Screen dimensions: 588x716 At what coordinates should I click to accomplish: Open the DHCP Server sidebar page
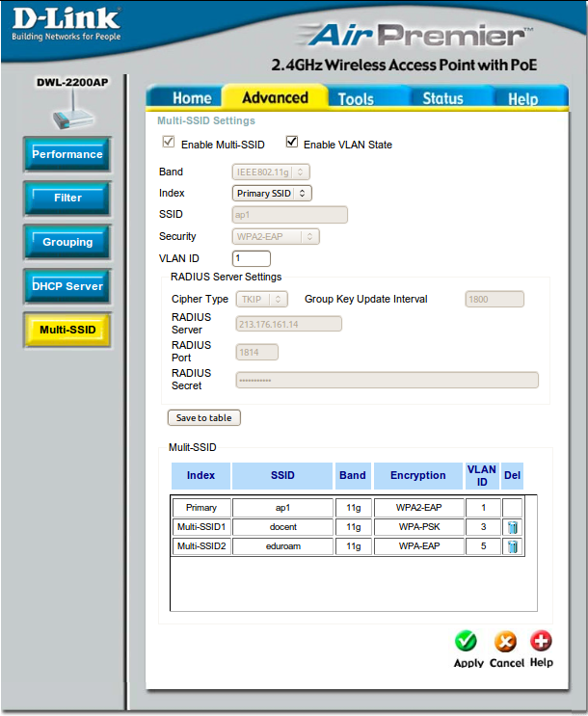[67, 286]
